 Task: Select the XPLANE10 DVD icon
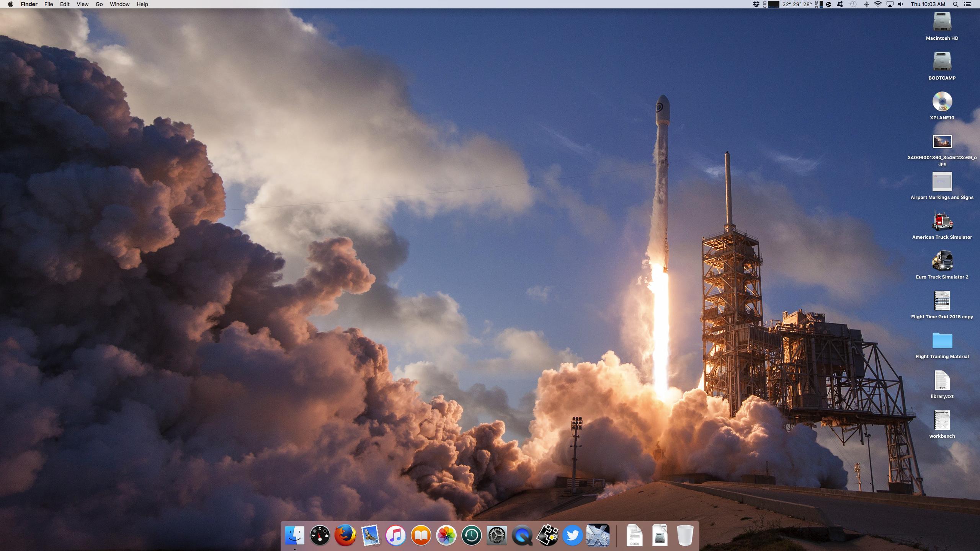point(942,101)
